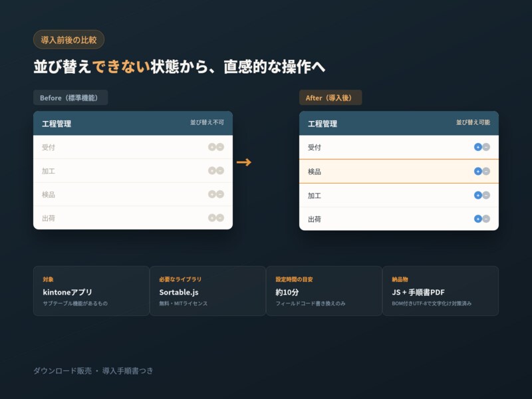Click the 設定時間の目安 card label
This screenshot has width=532, height=399.
click(x=294, y=279)
